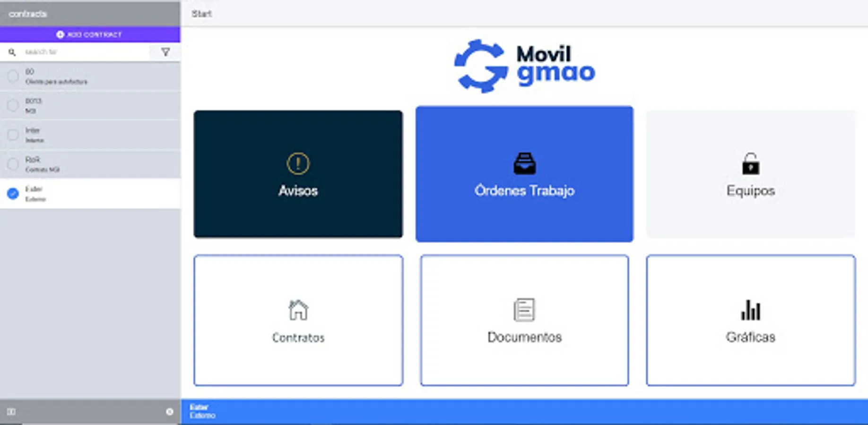
Task: Open the locked Equipos tile
Action: coord(751,174)
